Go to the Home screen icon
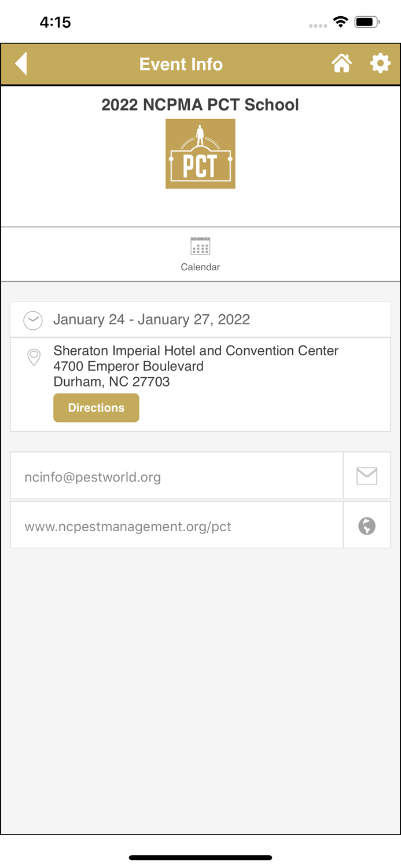 (x=341, y=64)
